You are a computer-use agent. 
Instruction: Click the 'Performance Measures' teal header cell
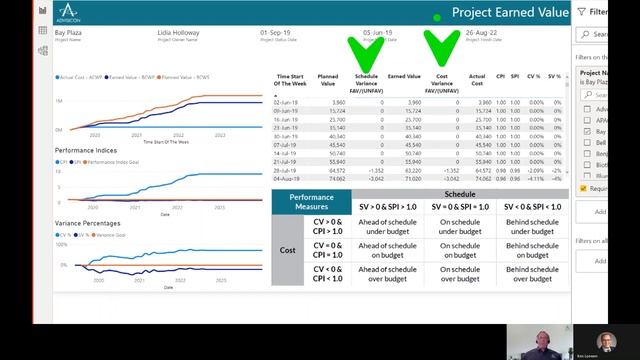click(x=311, y=202)
